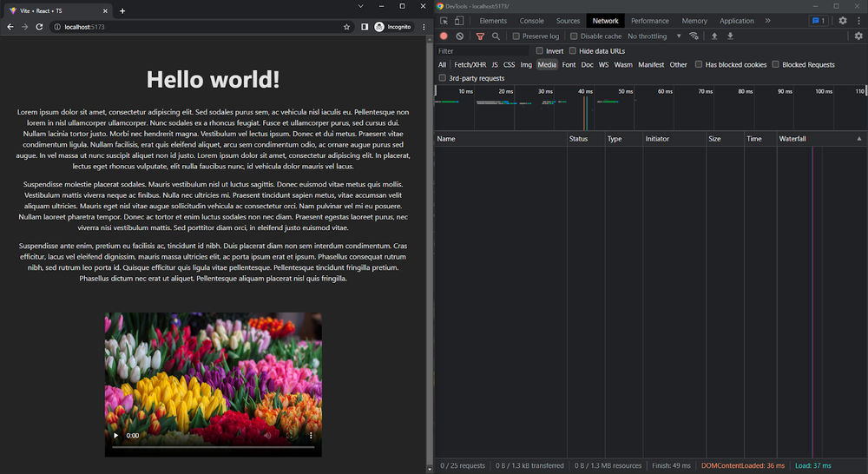Select the Fetch/XHR filter type

[470, 65]
